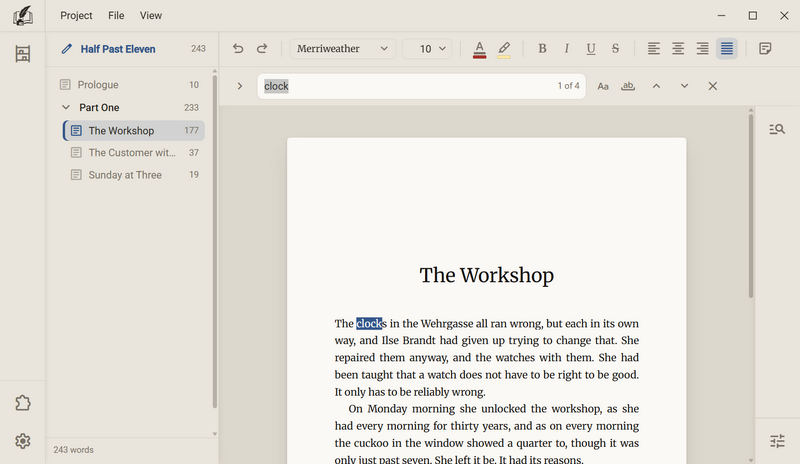This screenshot has width=800, height=464.
Task: Close the search bar
Action: (713, 86)
